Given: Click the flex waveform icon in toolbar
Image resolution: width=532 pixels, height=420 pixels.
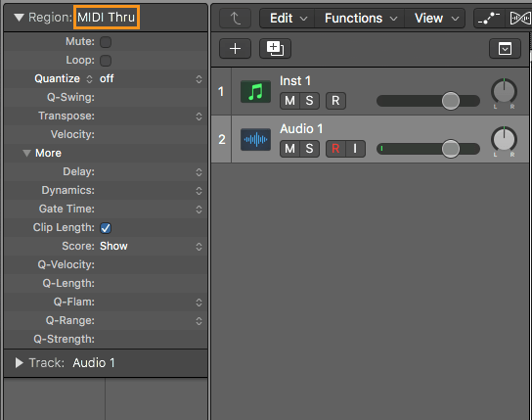Looking at the screenshot, I should (520, 18).
